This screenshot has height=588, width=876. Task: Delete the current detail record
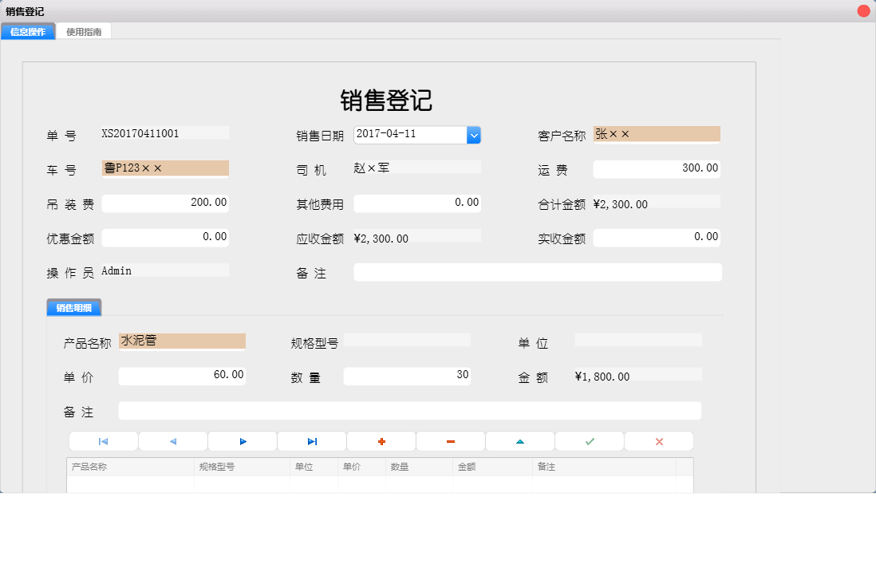click(450, 440)
